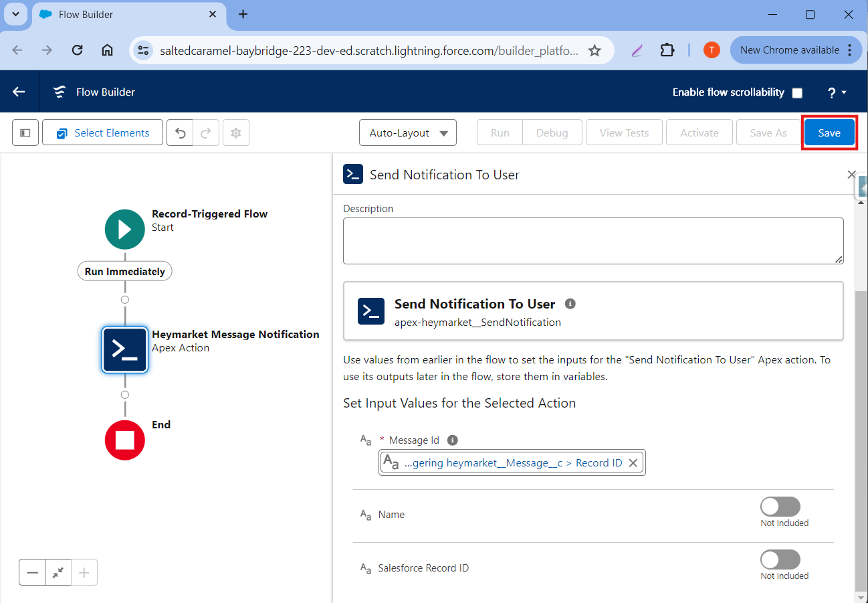Image resolution: width=868 pixels, height=603 pixels.
Task: Click the address bar URL
Action: (x=369, y=50)
